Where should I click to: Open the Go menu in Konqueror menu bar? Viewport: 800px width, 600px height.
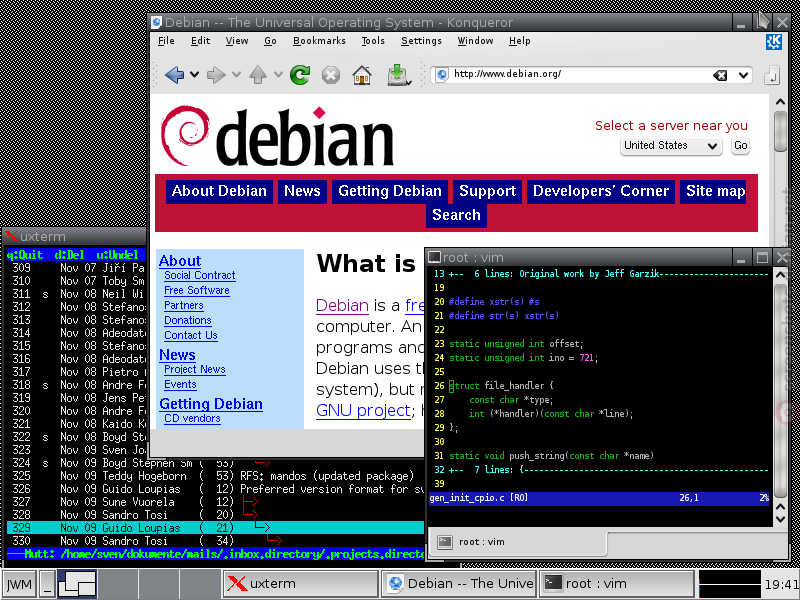point(270,41)
